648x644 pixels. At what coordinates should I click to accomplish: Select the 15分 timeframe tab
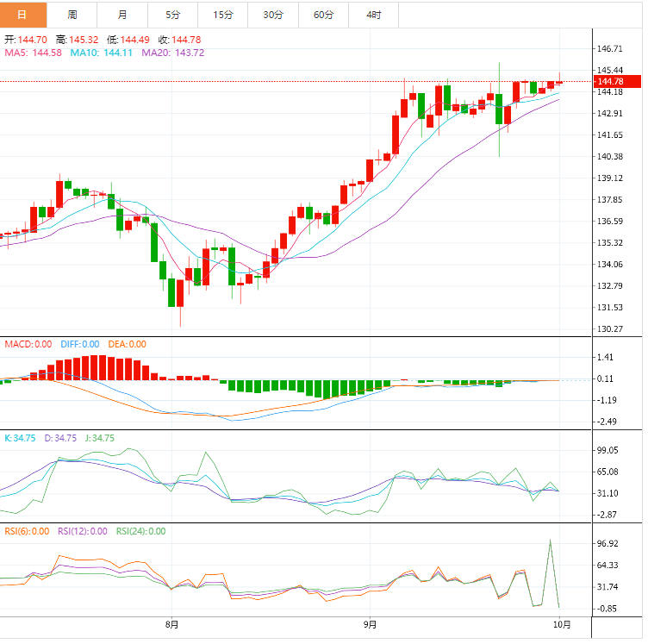[222, 15]
